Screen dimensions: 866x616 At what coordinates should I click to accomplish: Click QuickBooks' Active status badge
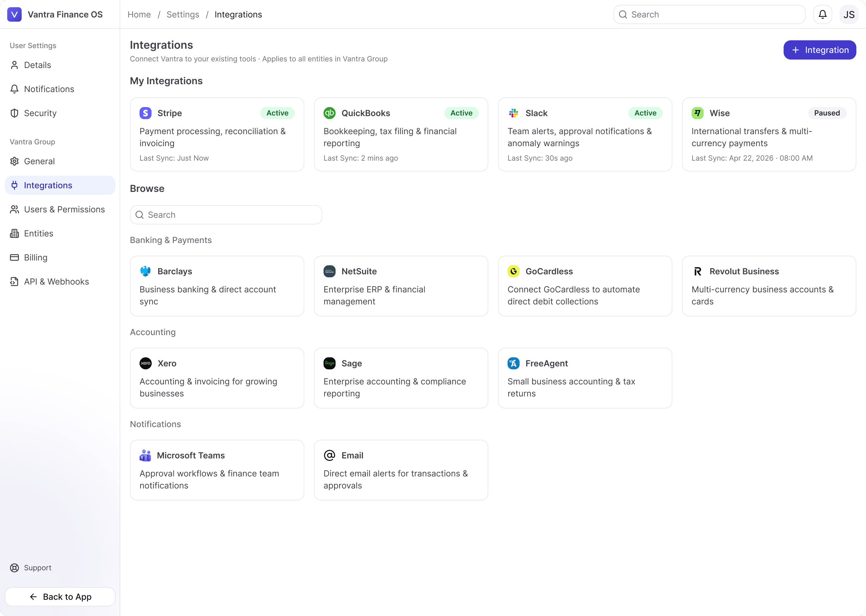click(x=462, y=113)
